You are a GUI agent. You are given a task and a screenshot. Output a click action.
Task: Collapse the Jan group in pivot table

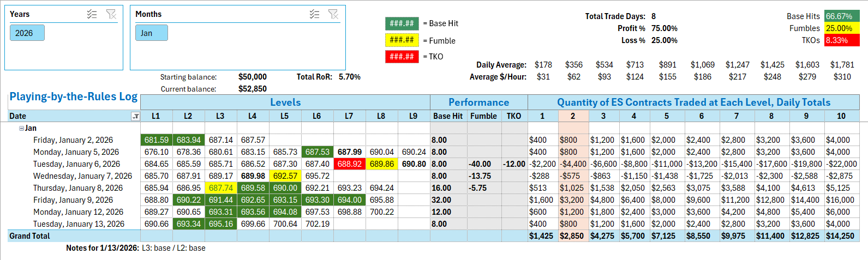21,128
